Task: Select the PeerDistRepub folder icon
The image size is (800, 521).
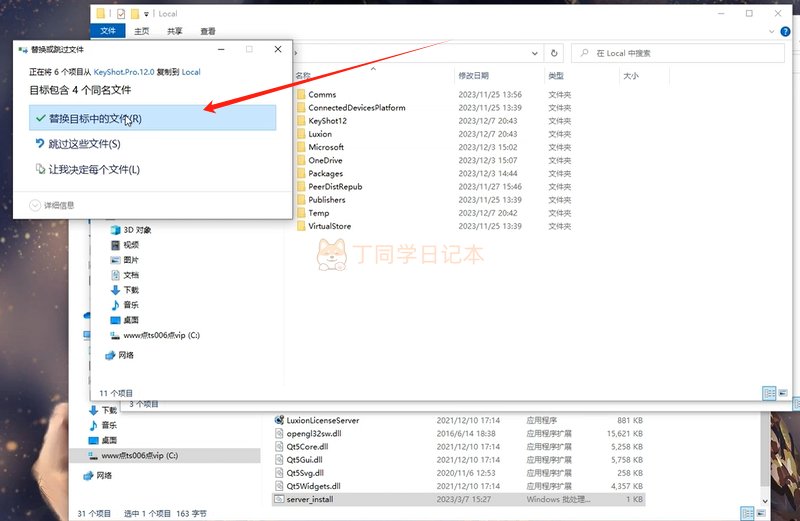Action: [301, 187]
